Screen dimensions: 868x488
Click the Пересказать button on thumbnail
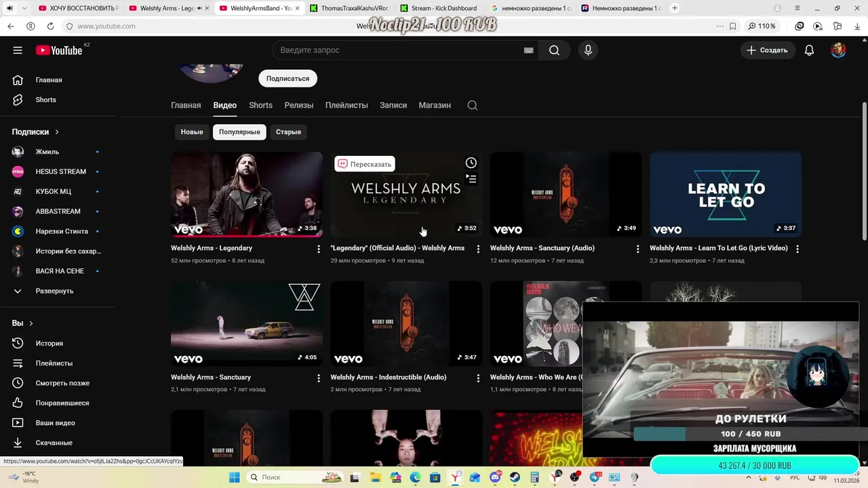point(364,164)
